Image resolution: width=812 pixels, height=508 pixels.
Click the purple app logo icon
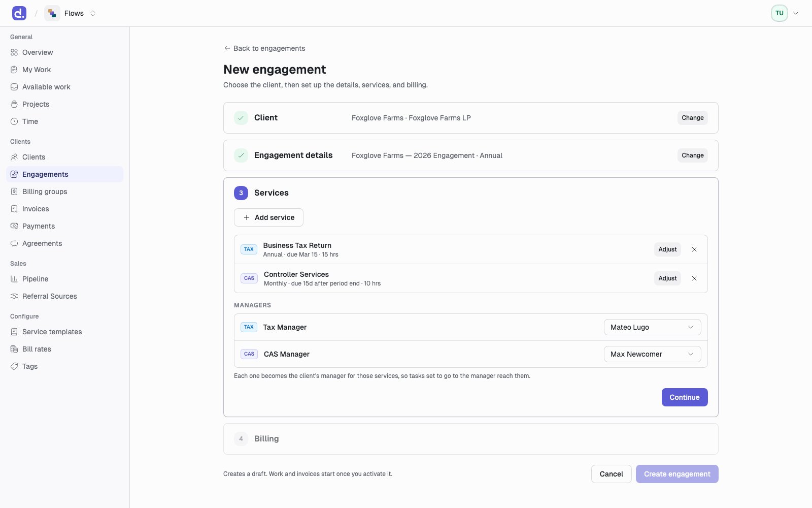19,13
